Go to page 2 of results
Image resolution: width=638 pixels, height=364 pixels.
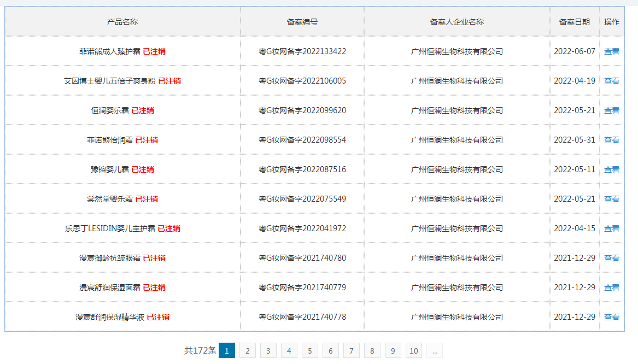(248, 350)
